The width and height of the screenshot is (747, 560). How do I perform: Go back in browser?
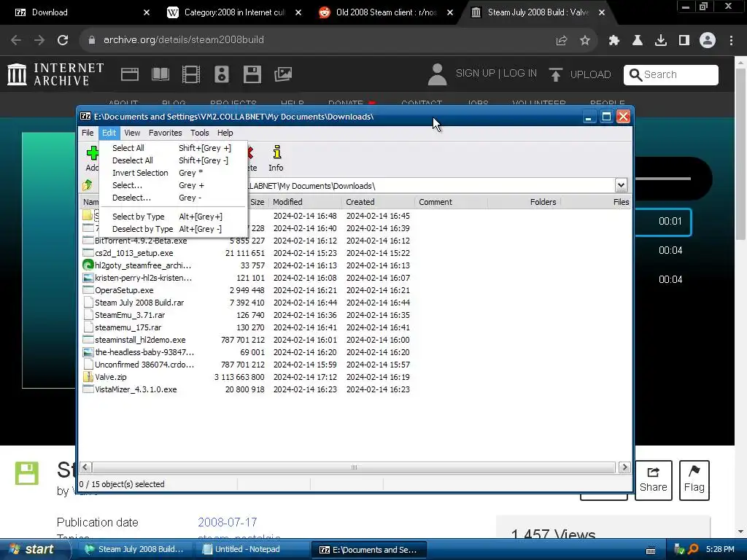tap(16, 40)
